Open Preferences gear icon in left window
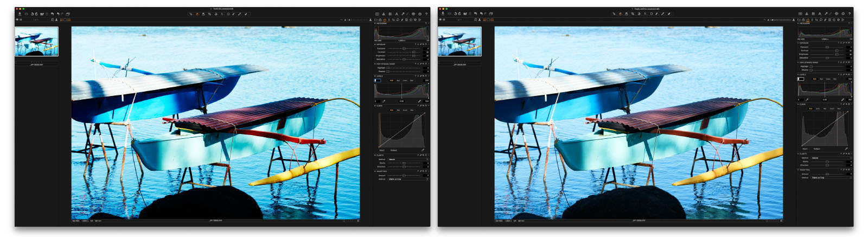The height and width of the screenshot is (237, 868). 420,14
